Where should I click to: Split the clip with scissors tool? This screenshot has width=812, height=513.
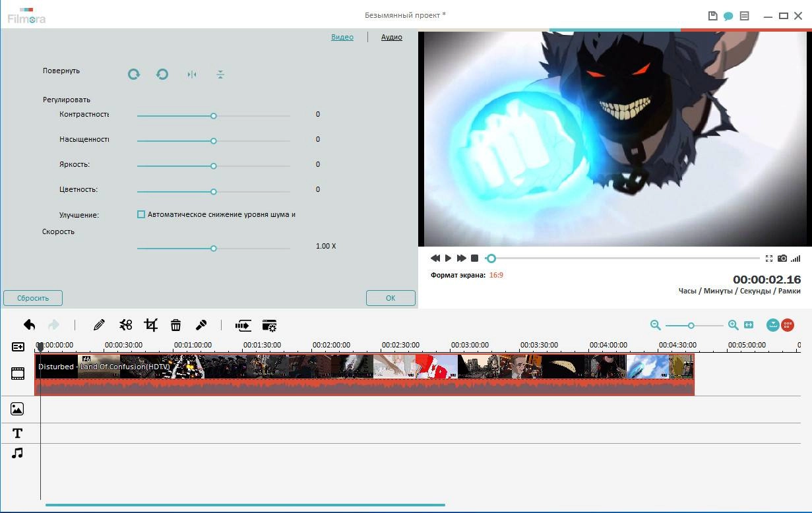coord(125,324)
